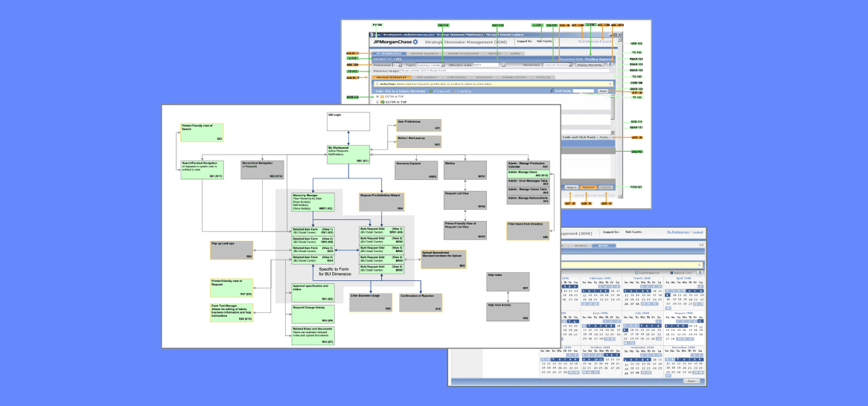
Task: Switch to the Manage Hierarchy tab
Action: (x=392, y=77)
